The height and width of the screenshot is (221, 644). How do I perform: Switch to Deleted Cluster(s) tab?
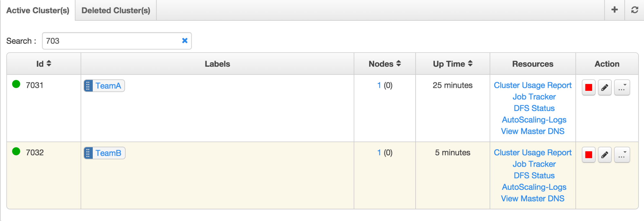[116, 10]
